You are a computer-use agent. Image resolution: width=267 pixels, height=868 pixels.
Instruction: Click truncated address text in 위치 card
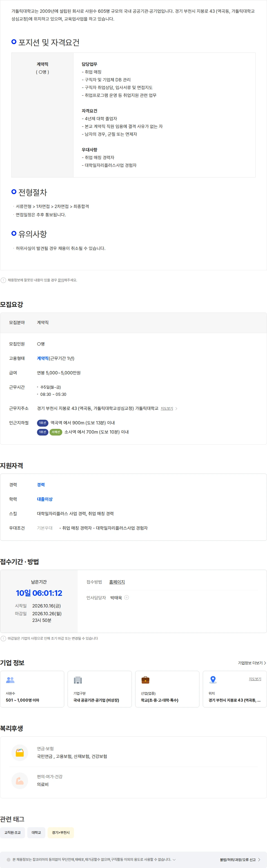point(234,700)
